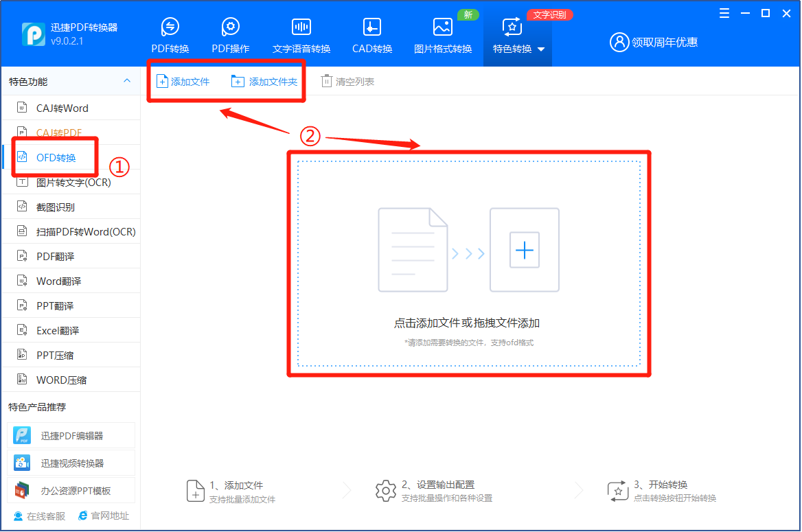Click the 在线客服 link
Viewport: 802px width, 532px height.
click(x=40, y=516)
